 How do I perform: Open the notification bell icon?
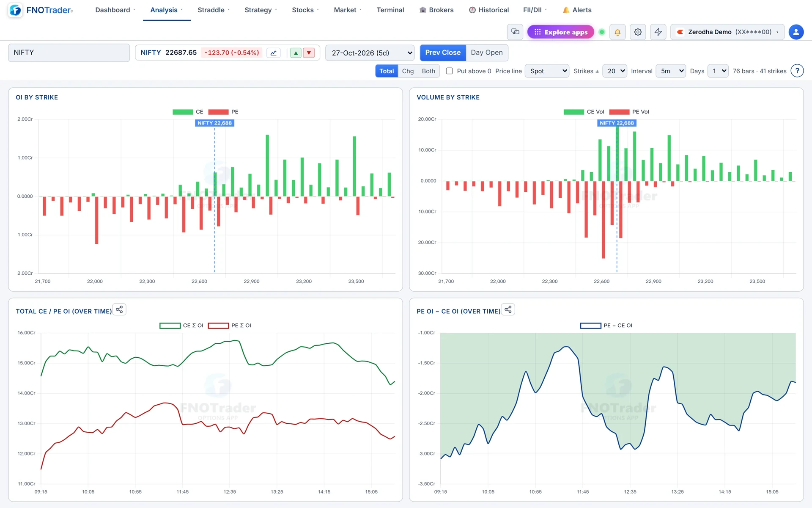(x=617, y=32)
